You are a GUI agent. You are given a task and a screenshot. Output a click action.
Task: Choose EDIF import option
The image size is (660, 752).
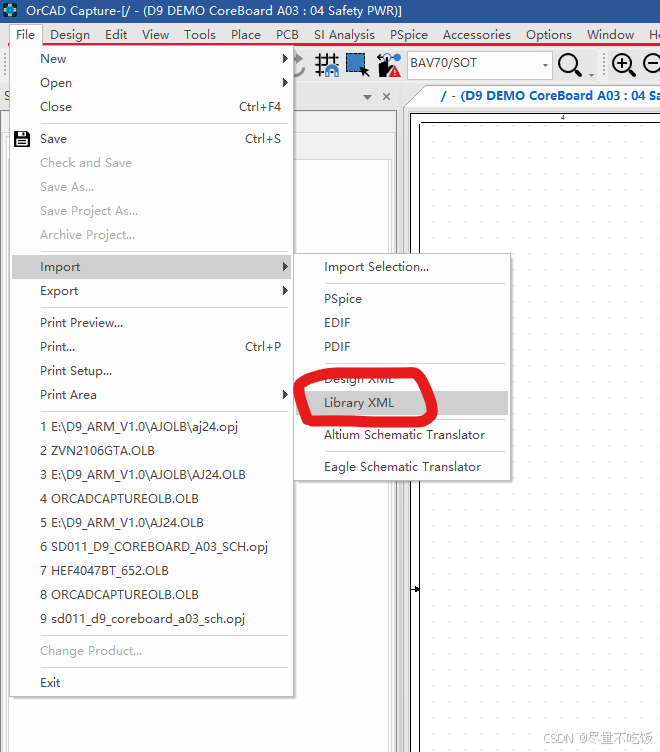tap(402, 323)
